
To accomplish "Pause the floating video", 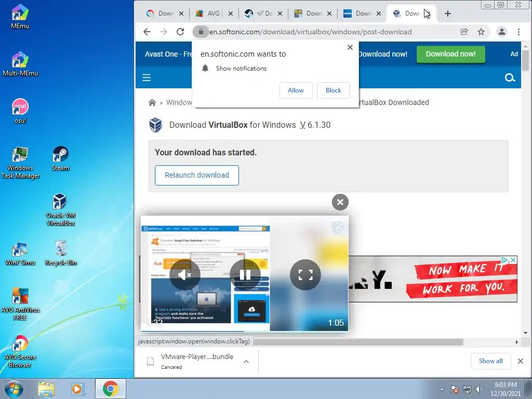I will [245, 274].
